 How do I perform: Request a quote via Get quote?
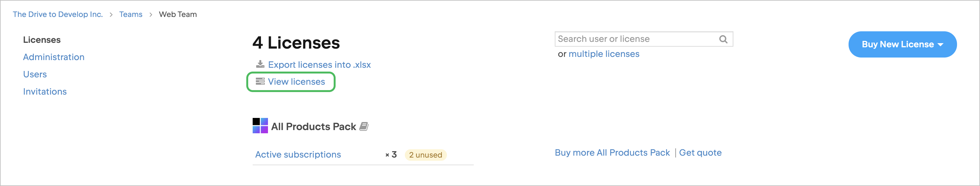(700, 152)
